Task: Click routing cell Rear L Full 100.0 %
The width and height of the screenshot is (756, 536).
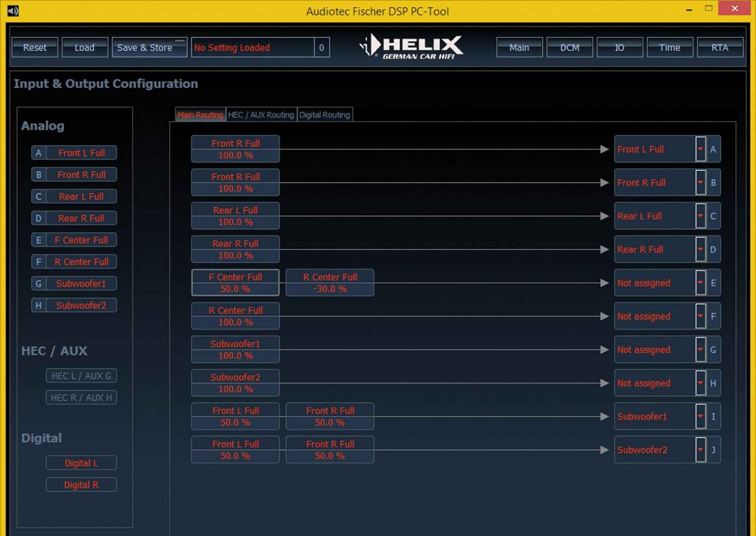Action: (235, 216)
